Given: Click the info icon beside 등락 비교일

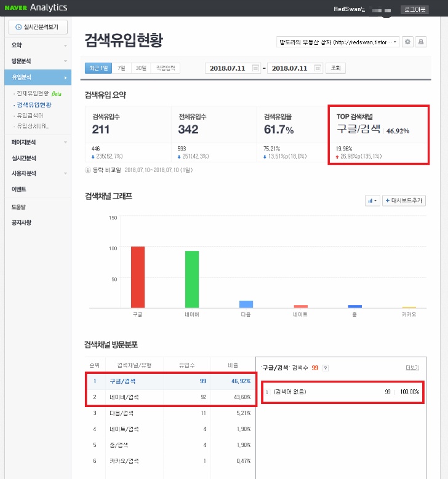Looking at the screenshot, I should (x=88, y=170).
